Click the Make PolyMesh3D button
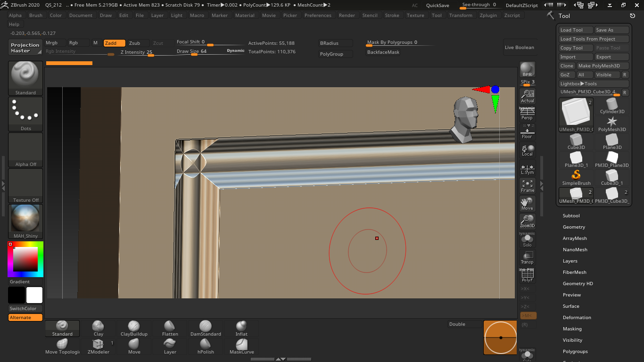This screenshot has height=362, width=644. tap(603, 66)
